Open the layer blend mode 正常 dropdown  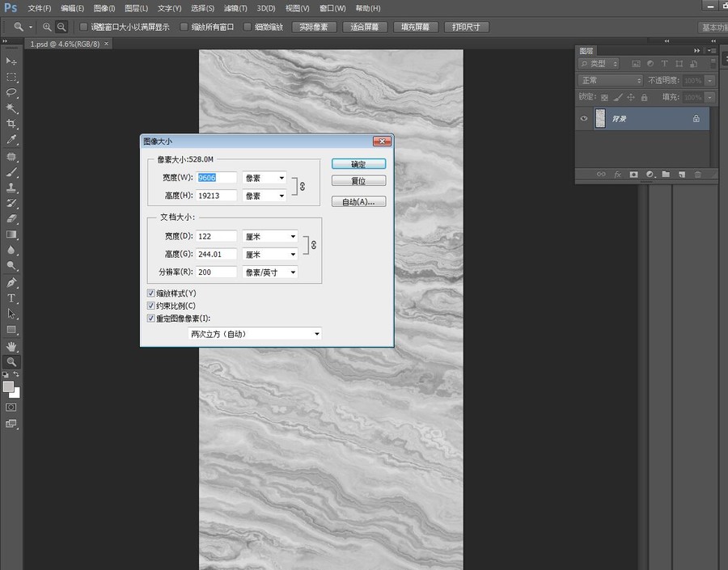(610, 80)
